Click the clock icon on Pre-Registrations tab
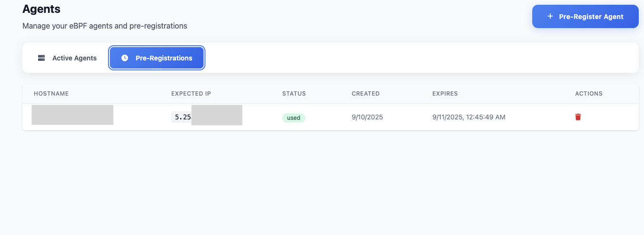The width and height of the screenshot is (644, 235). [x=125, y=58]
